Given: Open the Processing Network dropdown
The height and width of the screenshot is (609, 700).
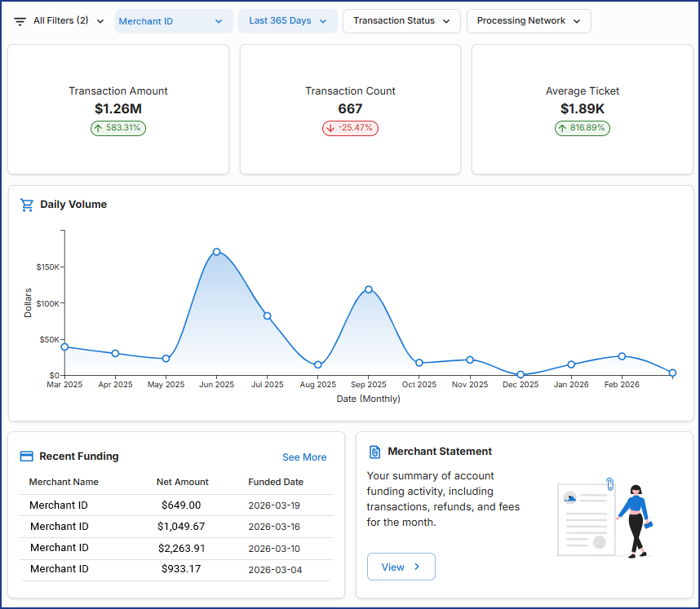Looking at the screenshot, I should [x=529, y=21].
